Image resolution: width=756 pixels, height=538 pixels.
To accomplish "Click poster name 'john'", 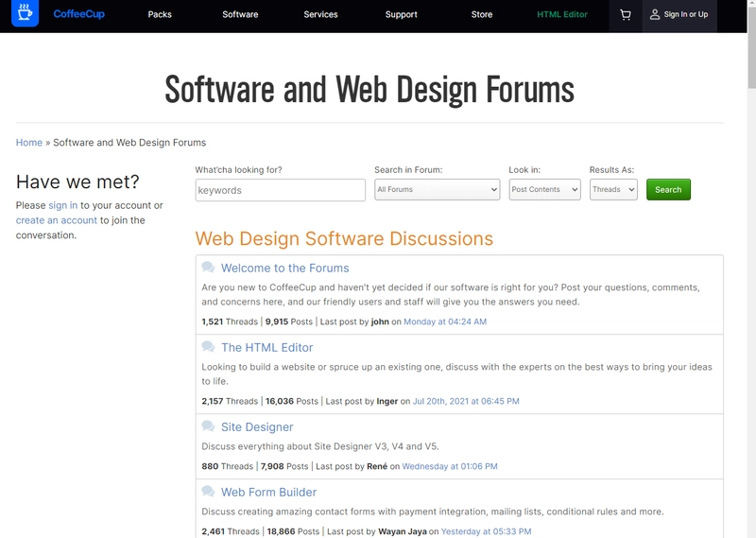I will (x=380, y=321).
